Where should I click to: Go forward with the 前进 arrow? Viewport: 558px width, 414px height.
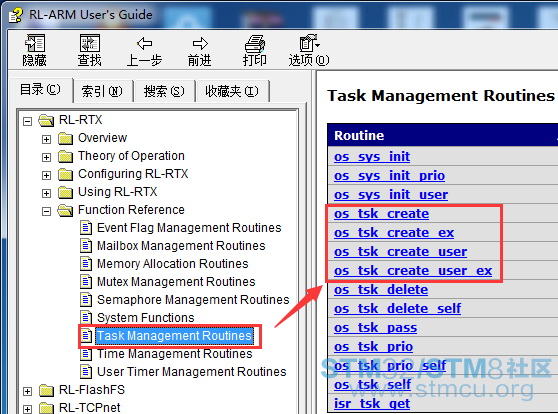click(200, 44)
